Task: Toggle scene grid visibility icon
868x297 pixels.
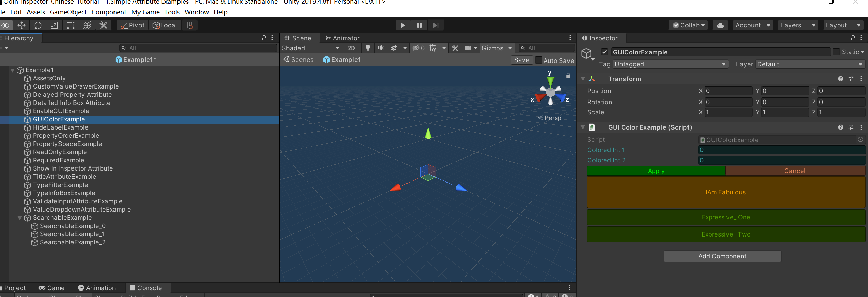Action: click(x=433, y=48)
